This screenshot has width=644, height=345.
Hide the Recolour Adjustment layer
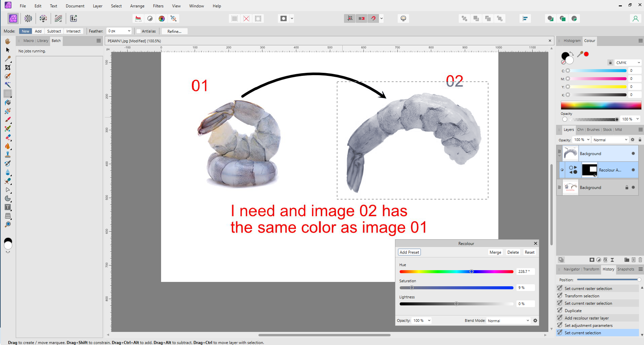[633, 170]
